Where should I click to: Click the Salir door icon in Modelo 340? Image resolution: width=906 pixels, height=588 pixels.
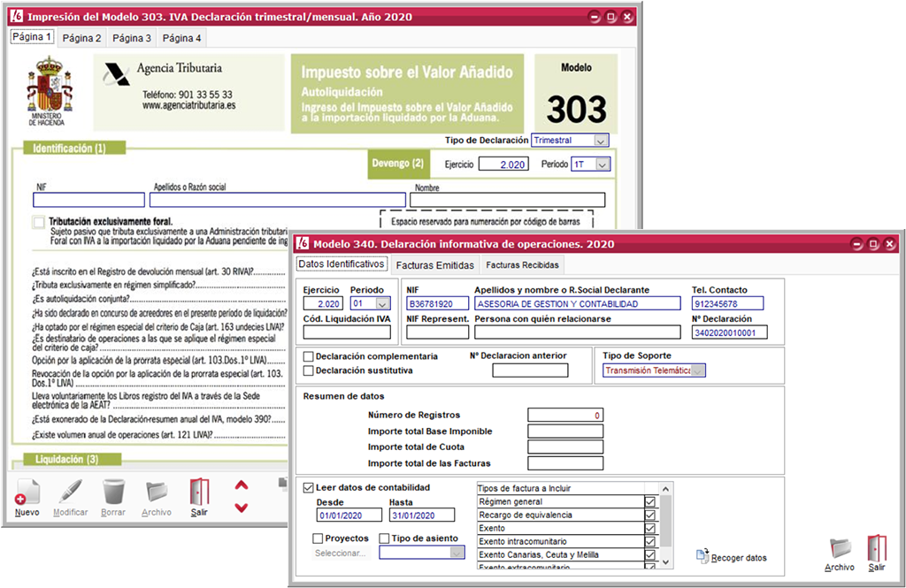[877, 547]
